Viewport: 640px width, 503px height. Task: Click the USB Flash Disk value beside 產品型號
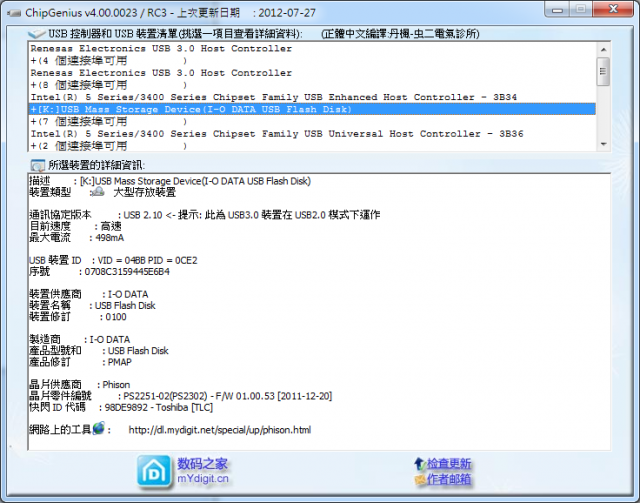138,351
